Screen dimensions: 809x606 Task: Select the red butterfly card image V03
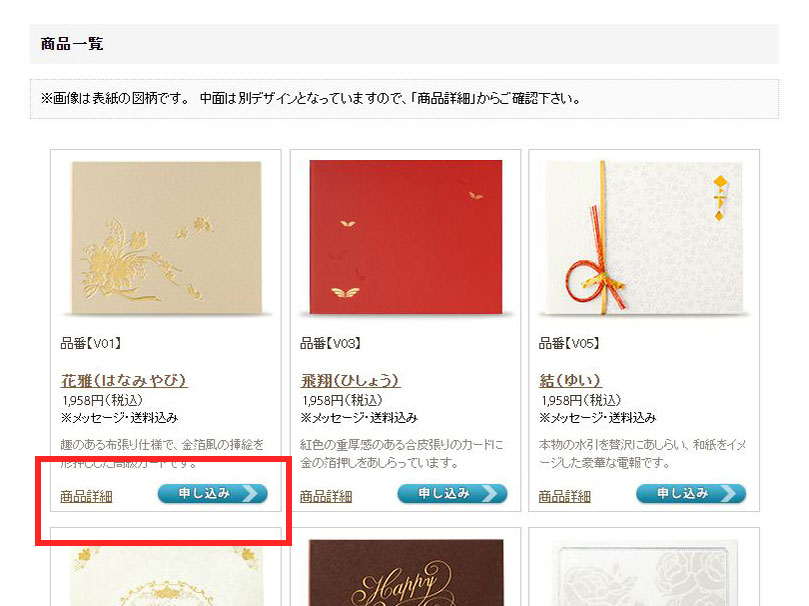click(406, 237)
